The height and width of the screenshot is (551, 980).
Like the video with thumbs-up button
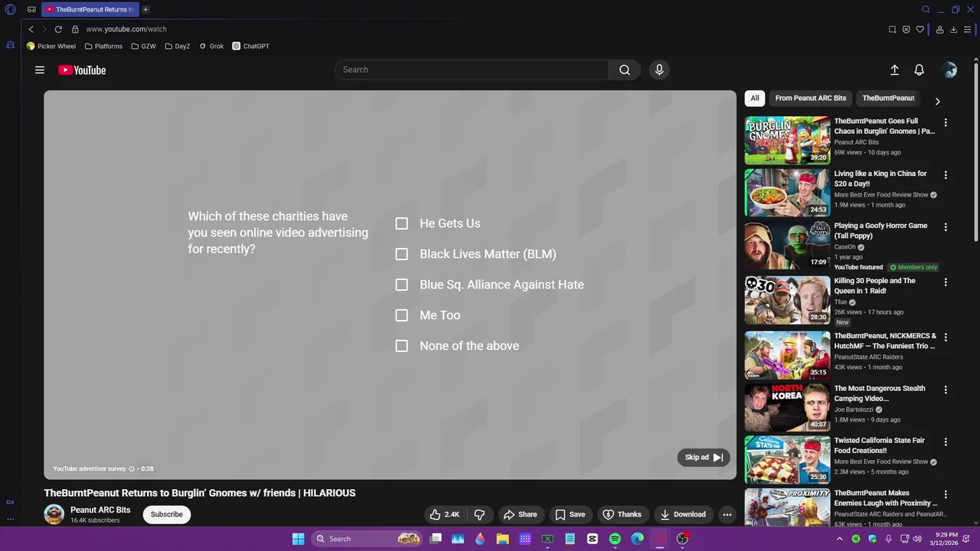click(x=445, y=514)
